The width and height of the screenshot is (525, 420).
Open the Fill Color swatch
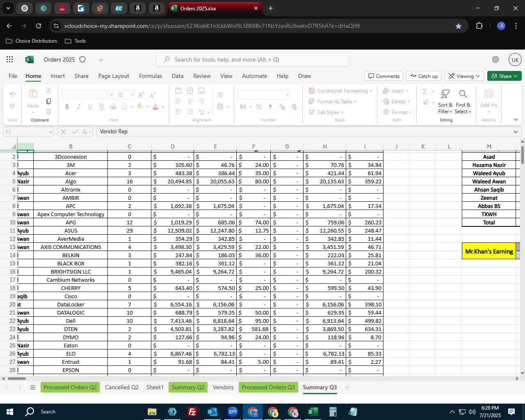(x=140, y=107)
